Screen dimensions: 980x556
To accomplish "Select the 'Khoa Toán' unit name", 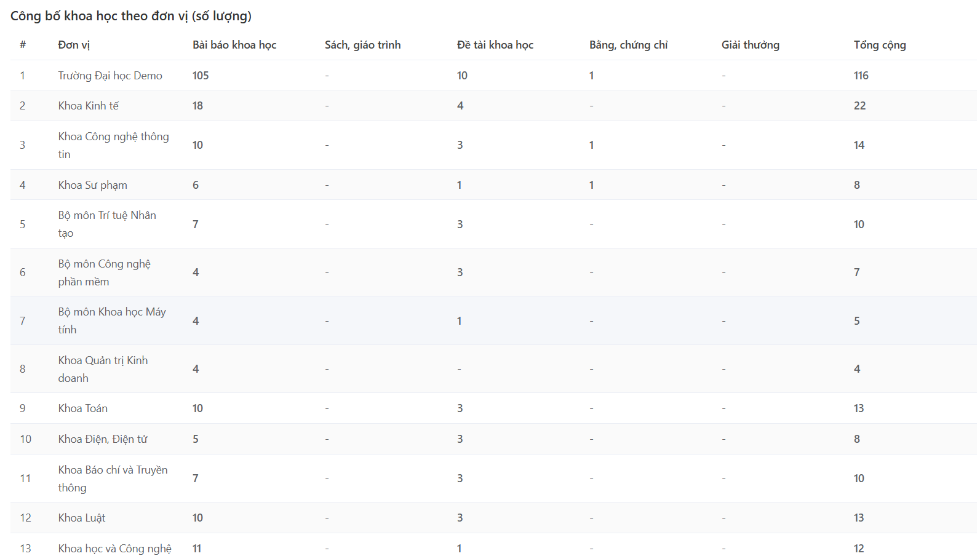I will pyautogui.click(x=82, y=408).
